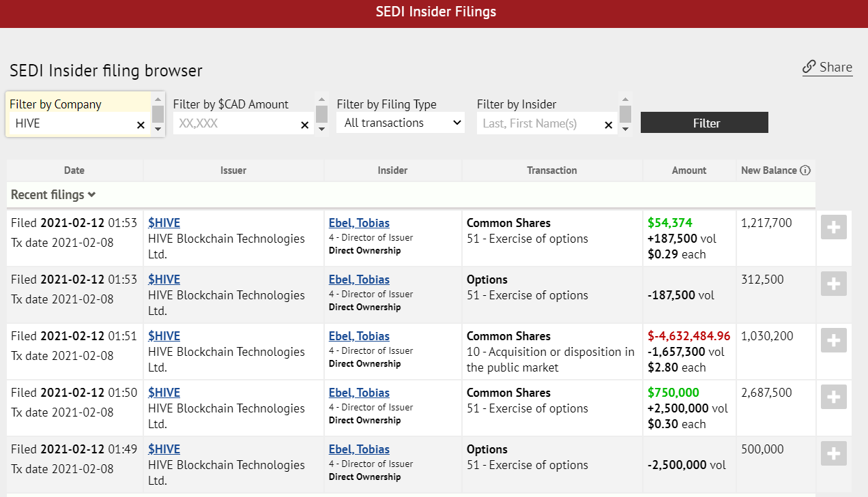
Task: Clear the $CAD Amount filter field
Action: point(305,125)
